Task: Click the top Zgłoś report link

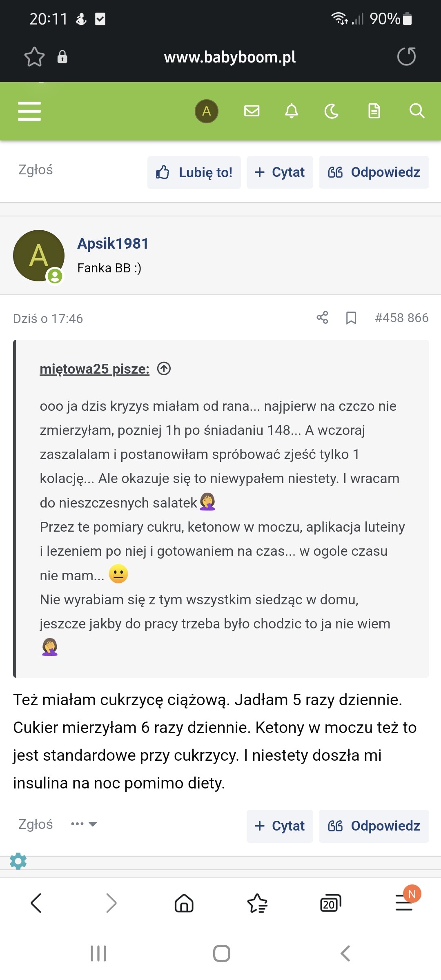Action: pos(36,170)
